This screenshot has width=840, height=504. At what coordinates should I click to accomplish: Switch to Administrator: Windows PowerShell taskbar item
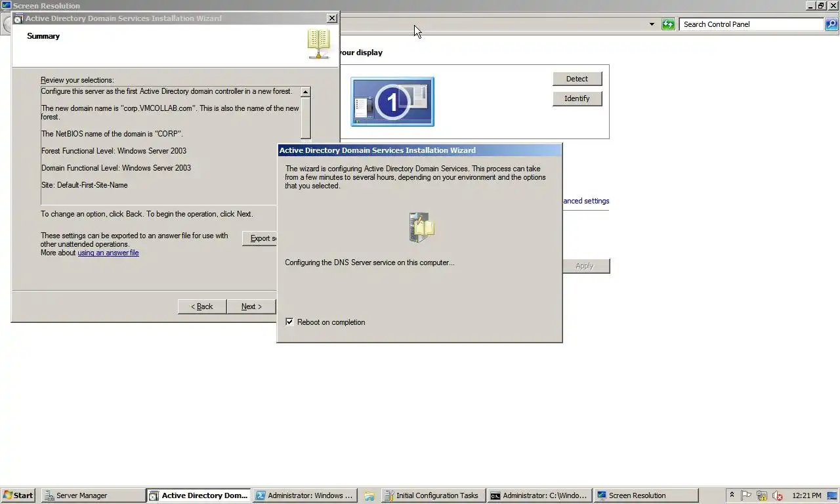click(305, 495)
